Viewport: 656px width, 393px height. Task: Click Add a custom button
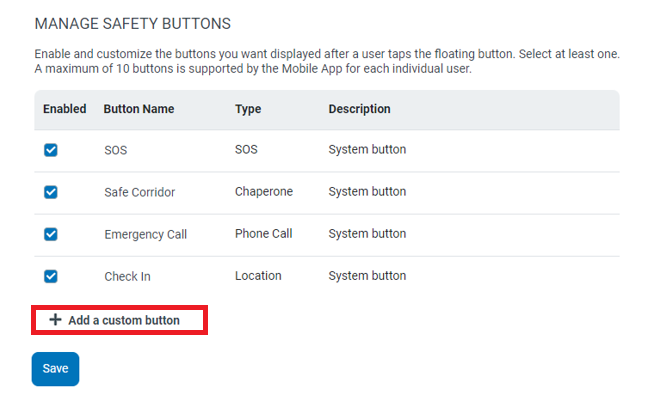119,320
